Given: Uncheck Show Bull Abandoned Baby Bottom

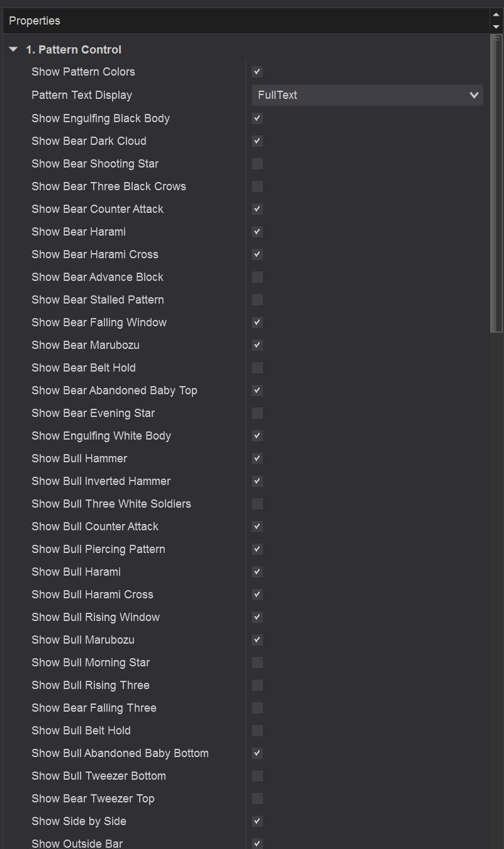Looking at the screenshot, I should [x=257, y=753].
